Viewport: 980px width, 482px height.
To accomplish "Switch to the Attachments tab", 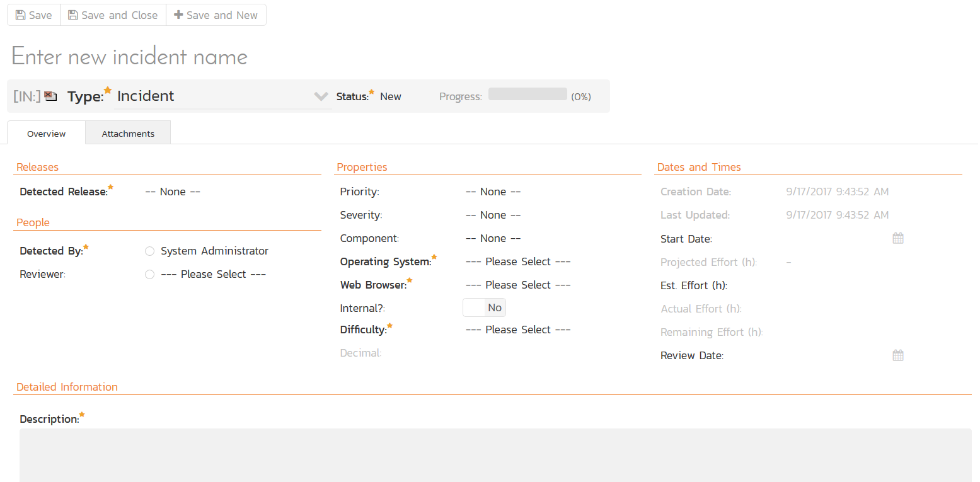I will (128, 134).
